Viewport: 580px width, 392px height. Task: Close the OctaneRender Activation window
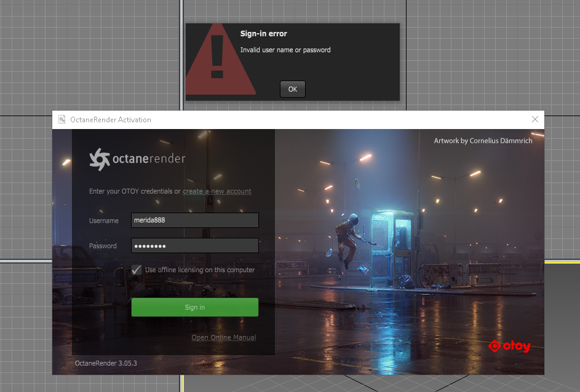(x=535, y=119)
